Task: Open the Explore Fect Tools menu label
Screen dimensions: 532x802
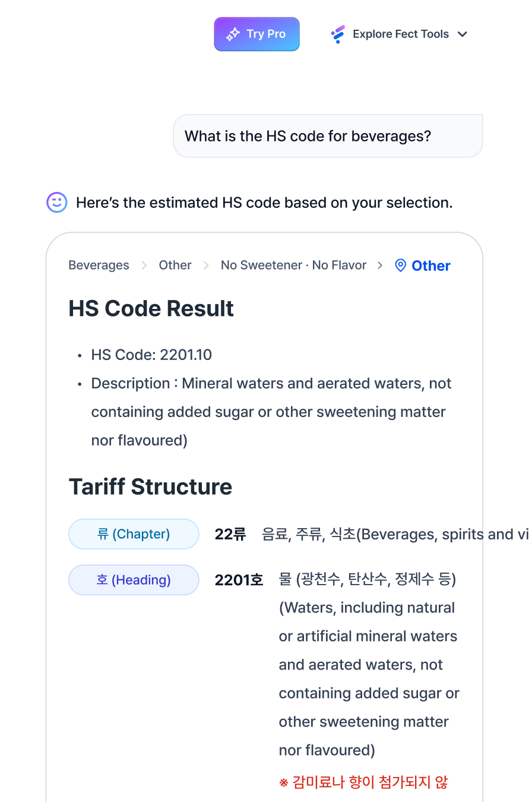Action: point(401,34)
